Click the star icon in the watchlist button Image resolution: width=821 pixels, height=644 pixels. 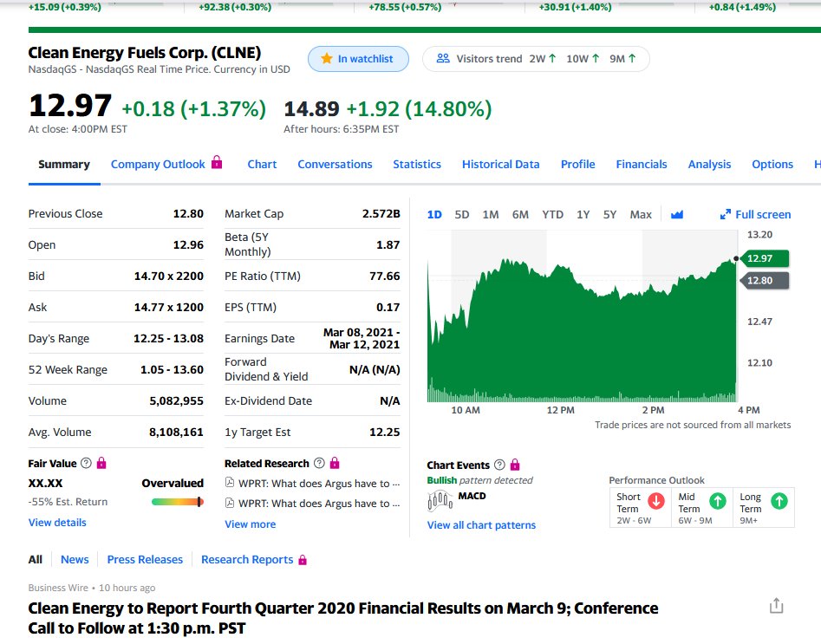coord(327,58)
